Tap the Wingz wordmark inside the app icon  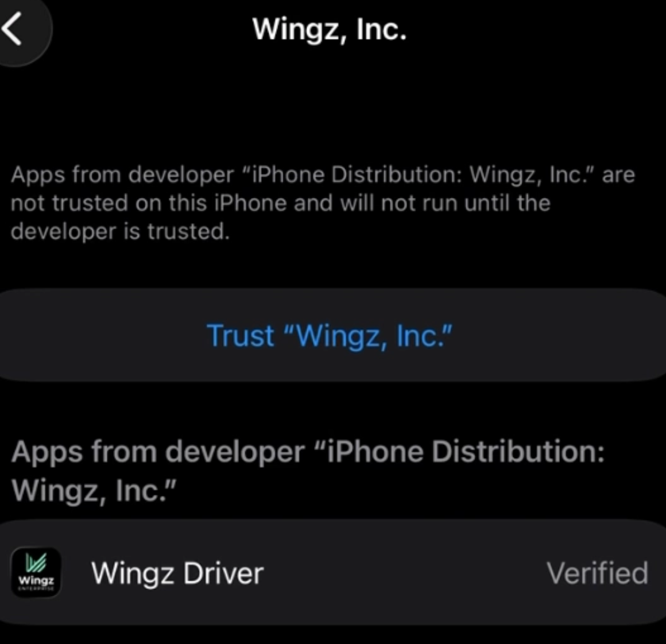coord(36,580)
